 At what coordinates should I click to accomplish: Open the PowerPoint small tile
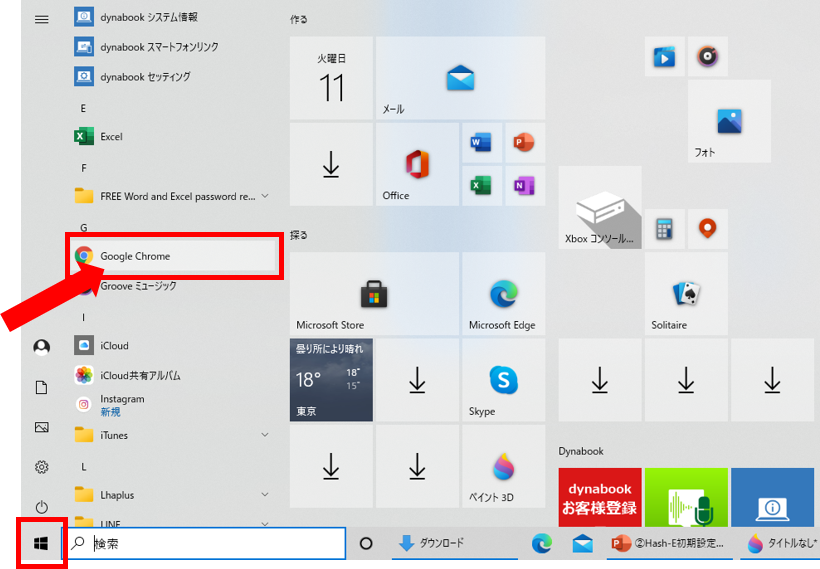coord(525,143)
